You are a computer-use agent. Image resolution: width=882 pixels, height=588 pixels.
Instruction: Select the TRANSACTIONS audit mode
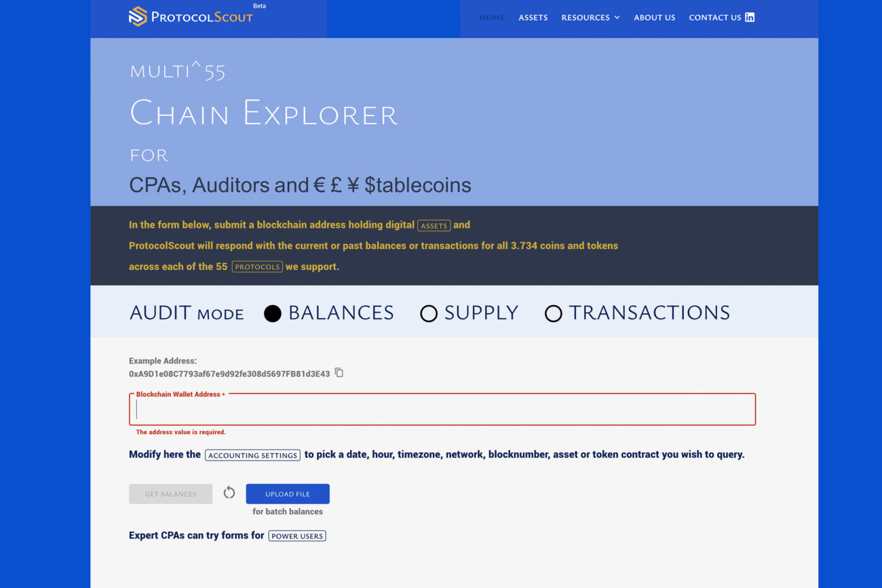pyautogui.click(x=554, y=313)
